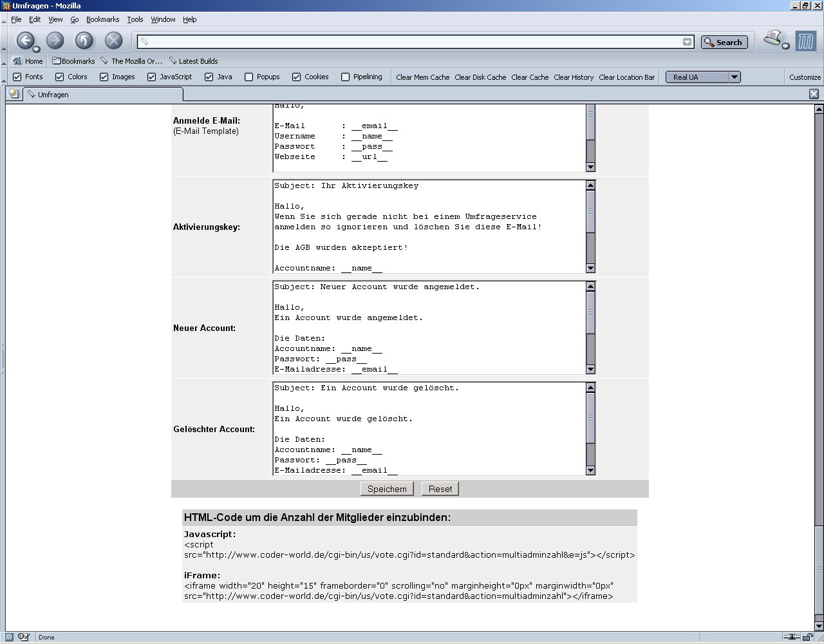Click inside the Aktivierungskey textarea
824x644 pixels.
click(429, 227)
